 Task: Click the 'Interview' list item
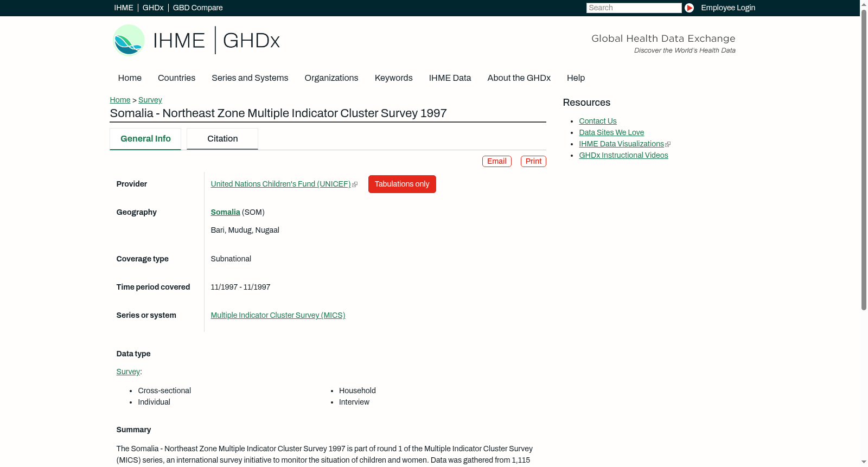(354, 402)
